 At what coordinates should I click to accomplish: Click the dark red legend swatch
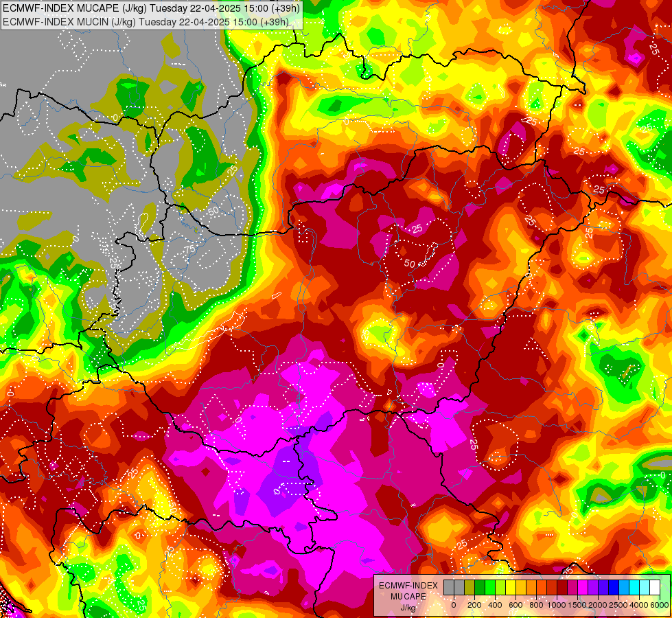(x=562, y=587)
